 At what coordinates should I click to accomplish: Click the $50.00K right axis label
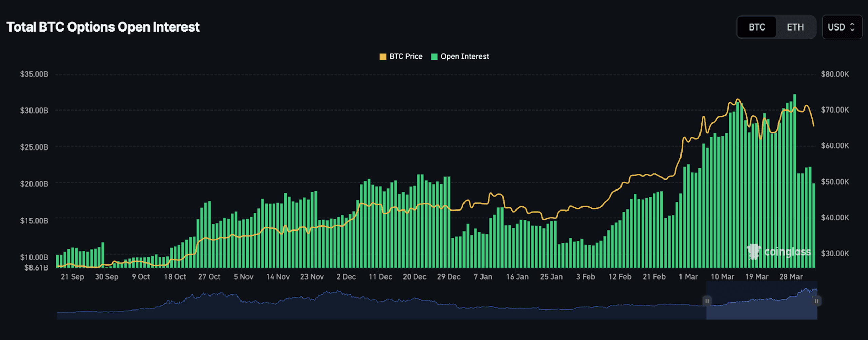[835, 182]
